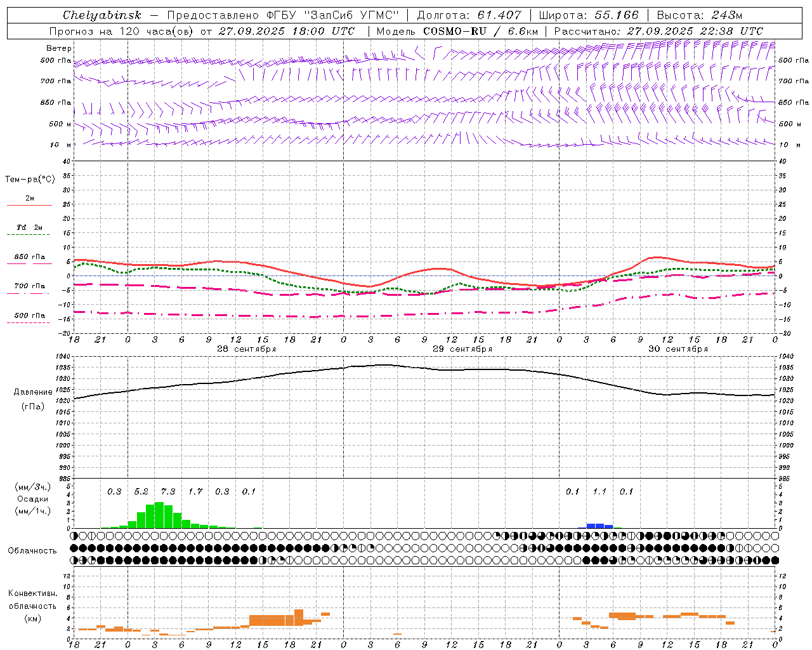The image size is (812, 650).
Task: Click the 'Td 2м' dew point legend entry
Action: click(29, 227)
